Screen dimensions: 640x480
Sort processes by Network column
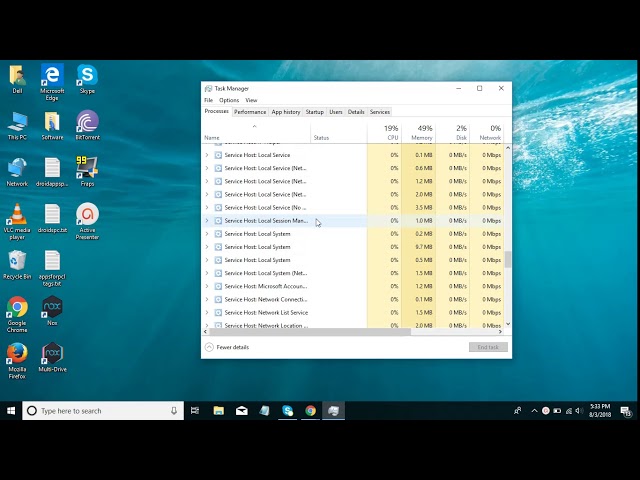coord(487,133)
